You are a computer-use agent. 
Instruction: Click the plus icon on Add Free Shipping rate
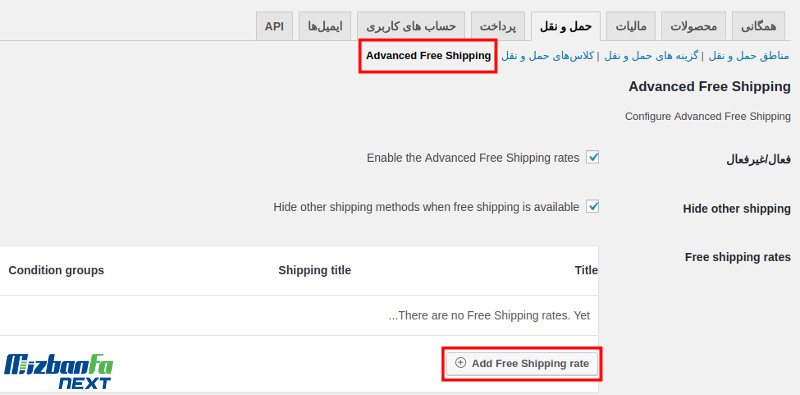(x=460, y=363)
